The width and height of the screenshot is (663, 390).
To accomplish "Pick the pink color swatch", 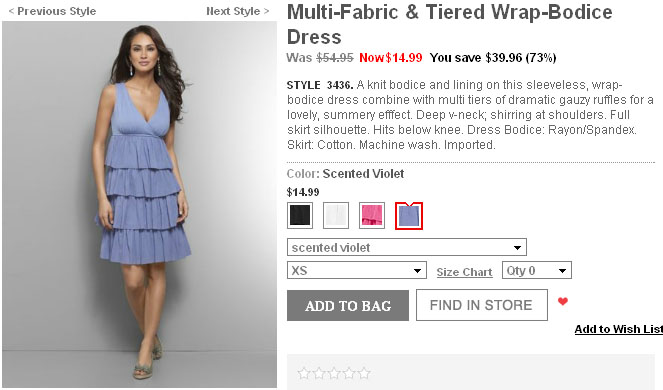I will click(372, 215).
